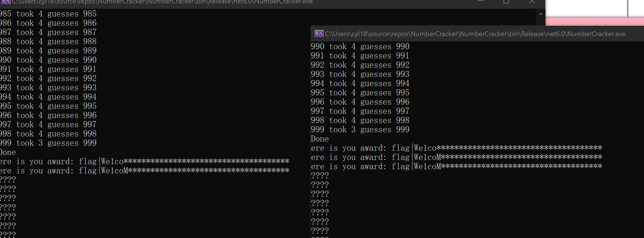Click the back console window's title bar icon
This screenshot has height=238, width=644.
tap(6, 2)
